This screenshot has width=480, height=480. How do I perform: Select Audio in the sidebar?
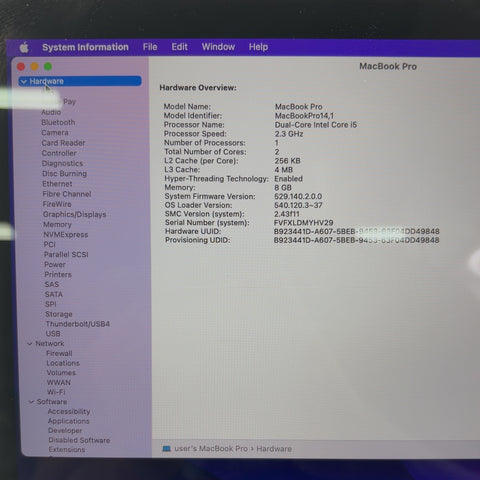(51, 112)
